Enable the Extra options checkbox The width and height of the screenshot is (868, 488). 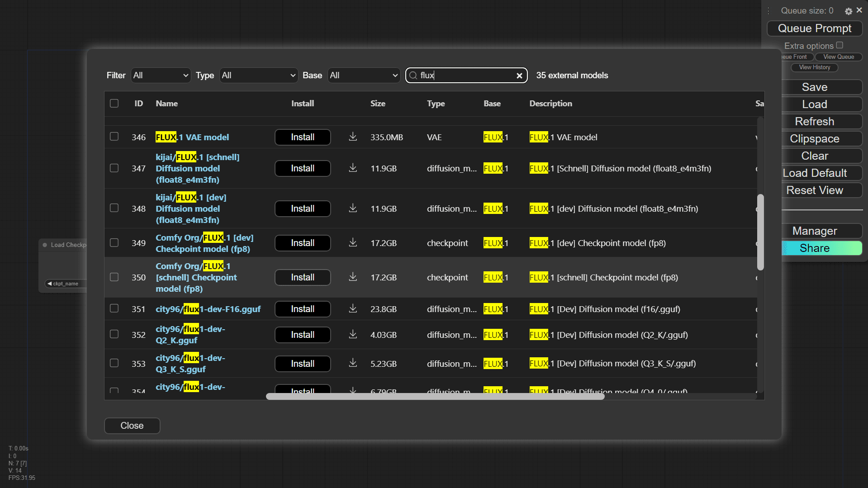(840, 45)
